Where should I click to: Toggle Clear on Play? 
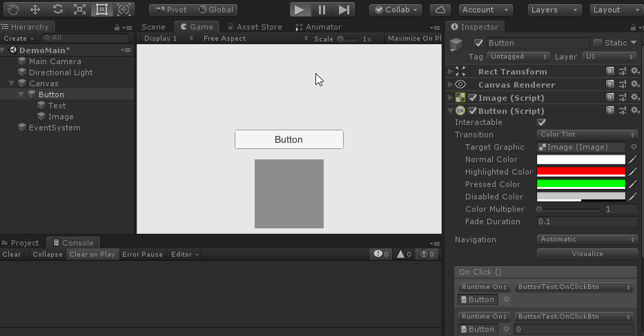click(92, 255)
